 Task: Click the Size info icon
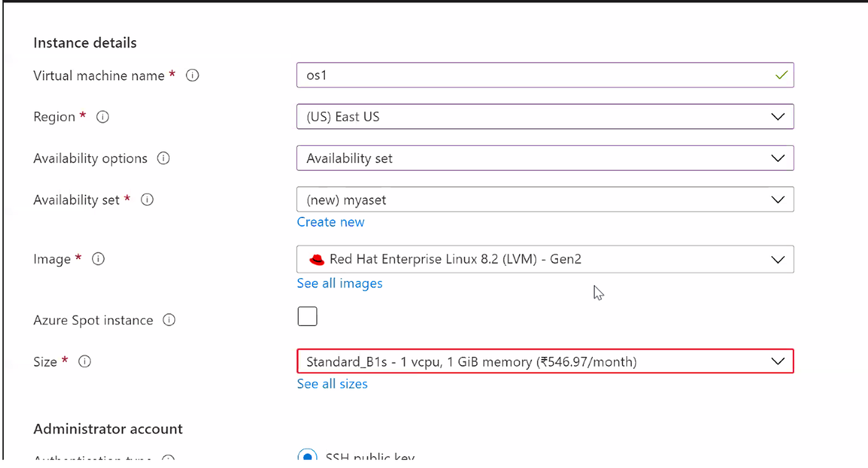[x=85, y=361]
